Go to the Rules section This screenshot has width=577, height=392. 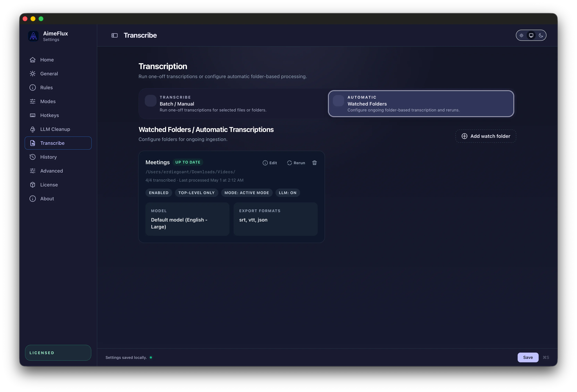point(58,88)
